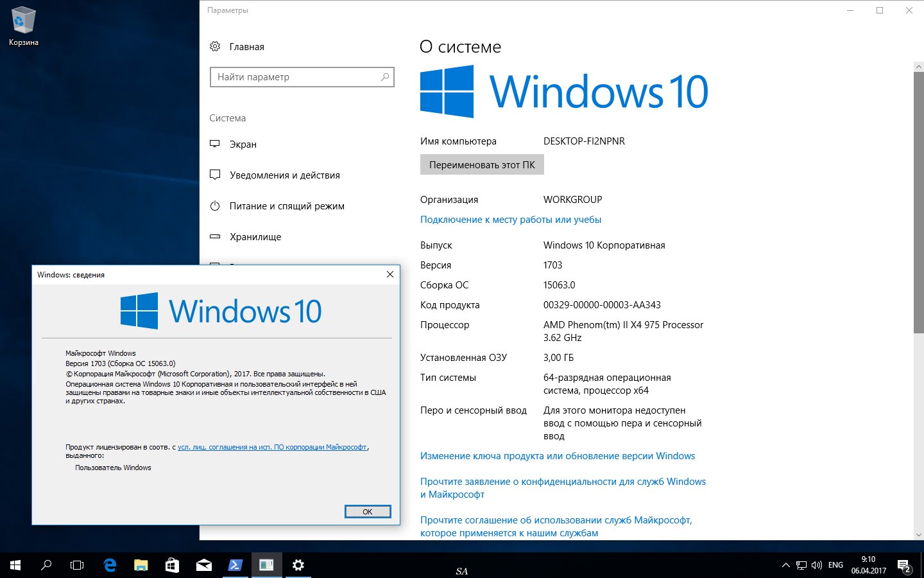924x578 pixels.
Task: Select Уведомления и действия section
Action: click(x=285, y=175)
